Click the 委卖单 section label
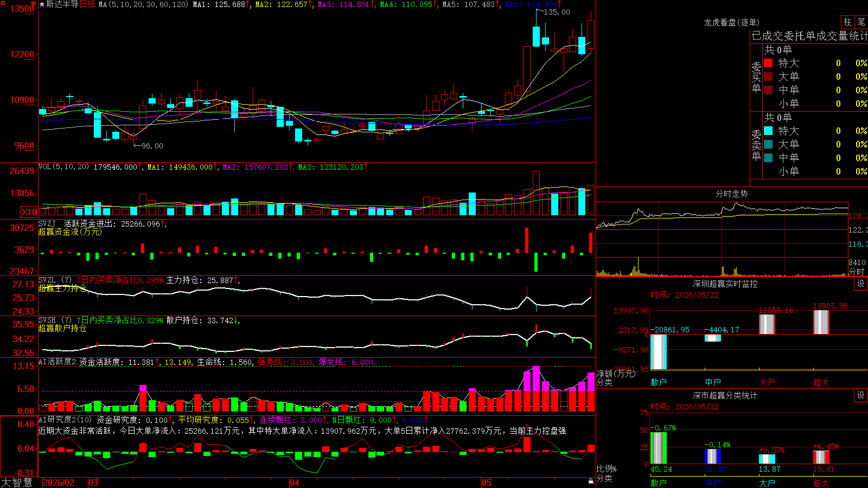 (756, 144)
